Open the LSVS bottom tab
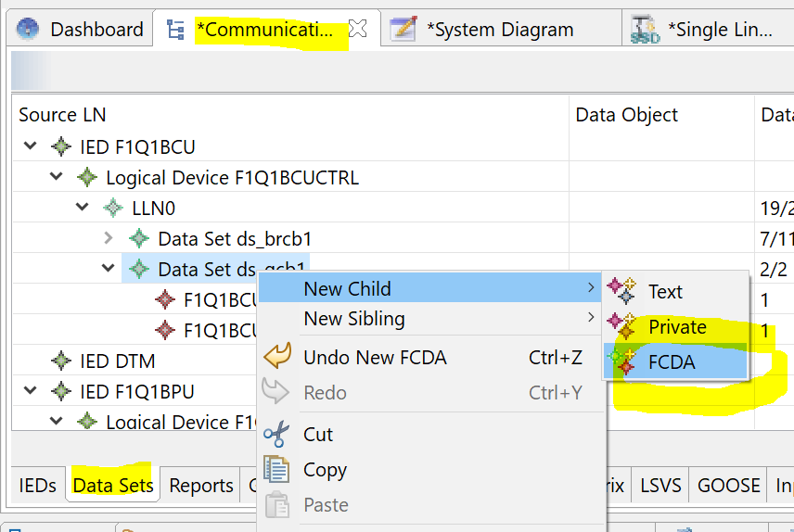794x532 pixels. tap(660, 486)
